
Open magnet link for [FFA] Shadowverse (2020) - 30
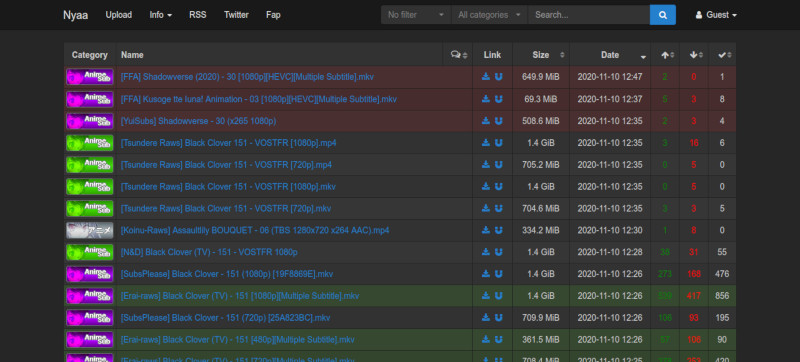pos(498,77)
